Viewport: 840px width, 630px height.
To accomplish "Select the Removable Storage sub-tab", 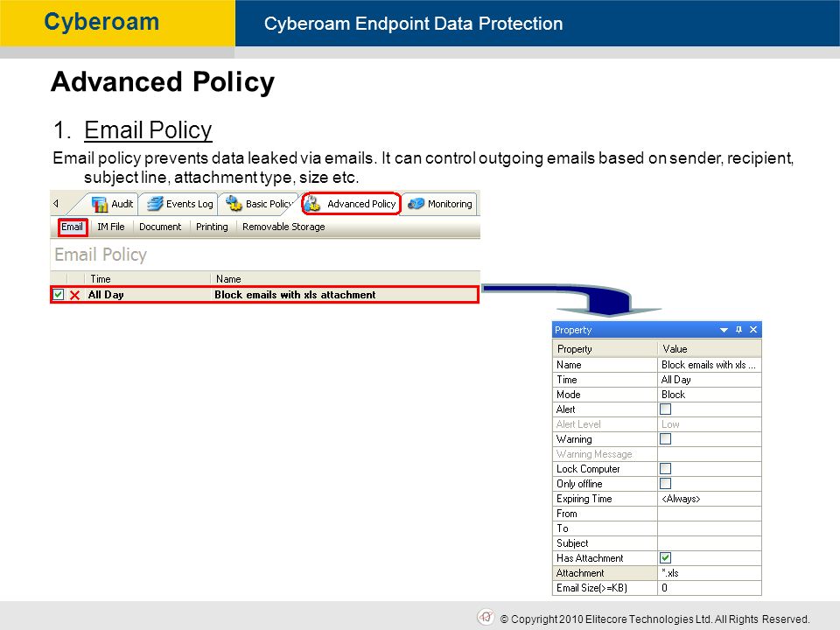I will click(283, 227).
